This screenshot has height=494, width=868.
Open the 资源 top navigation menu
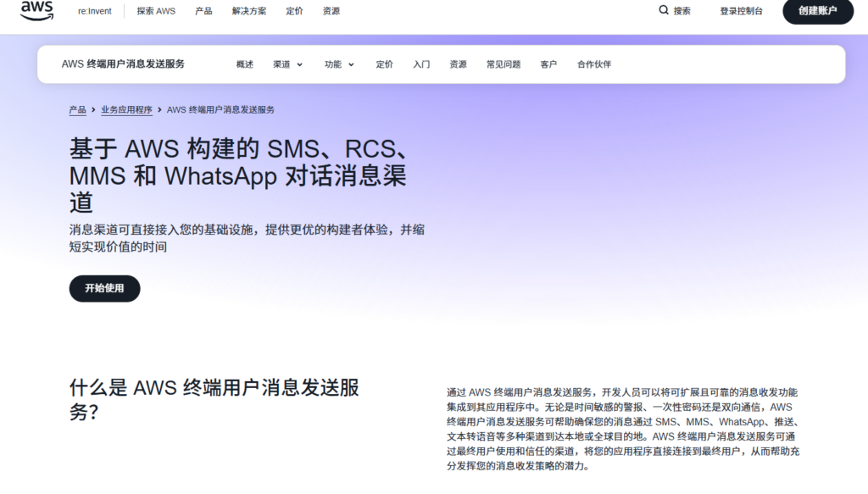click(331, 11)
